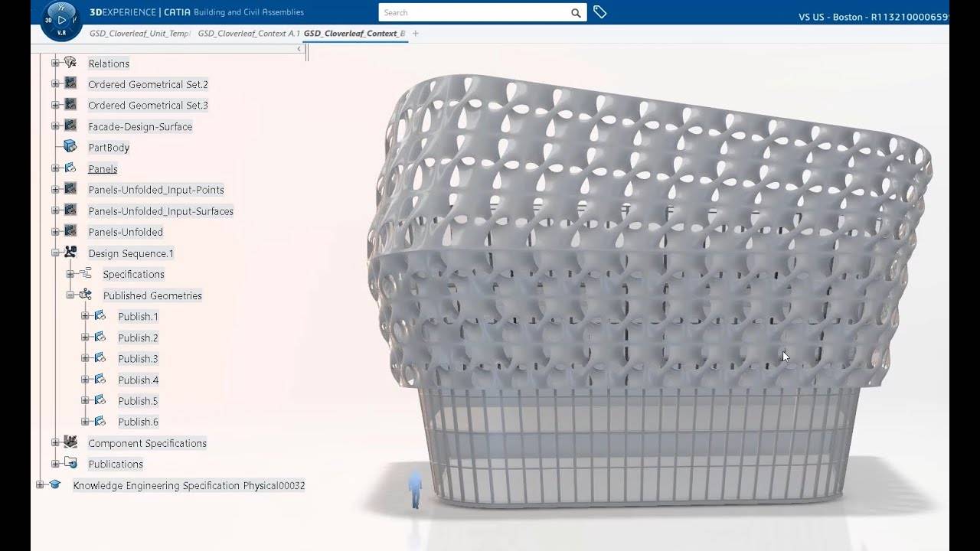Viewport: 980px width, 551px height.
Task: Select the Publish.5 label
Action: point(139,400)
